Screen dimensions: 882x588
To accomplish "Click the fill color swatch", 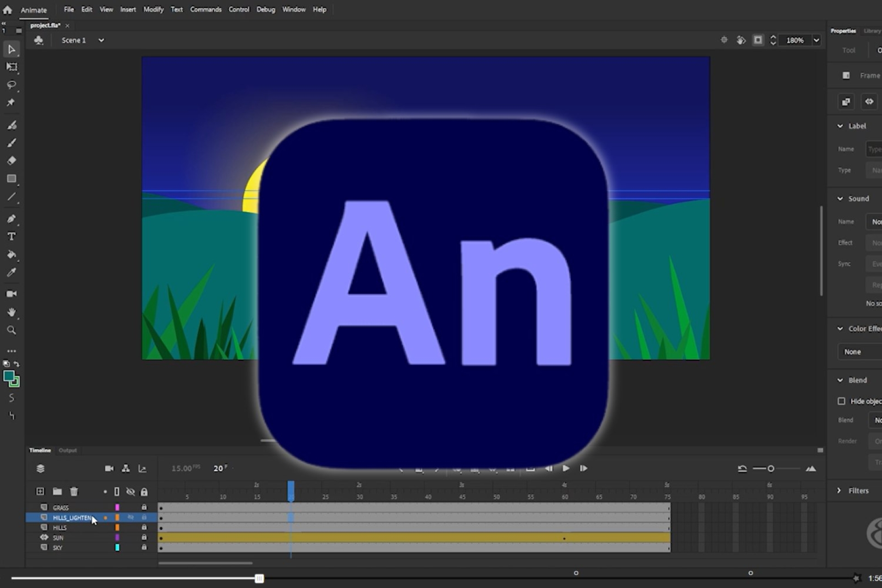I will (x=8, y=377).
